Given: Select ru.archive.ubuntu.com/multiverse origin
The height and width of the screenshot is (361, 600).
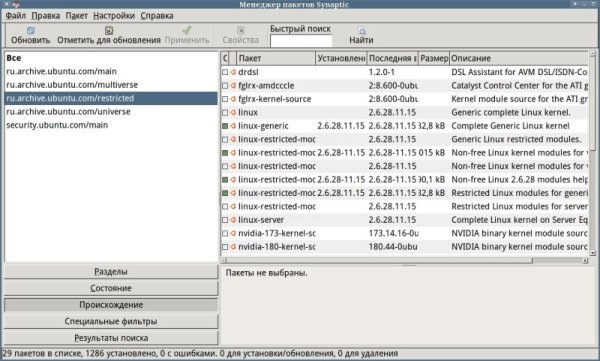Looking at the screenshot, I should (111, 85).
